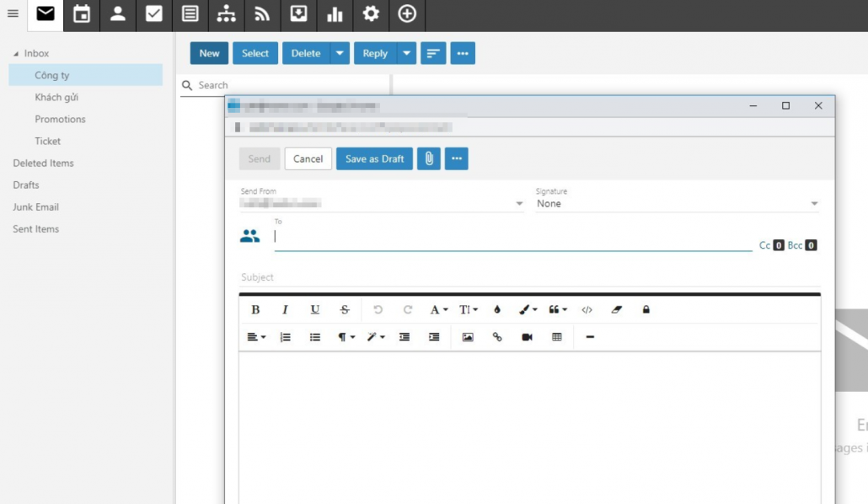This screenshot has width=868, height=504.
Task: Open the more actions ellipsis in mail toolbar
Action: tap(463, 53)
